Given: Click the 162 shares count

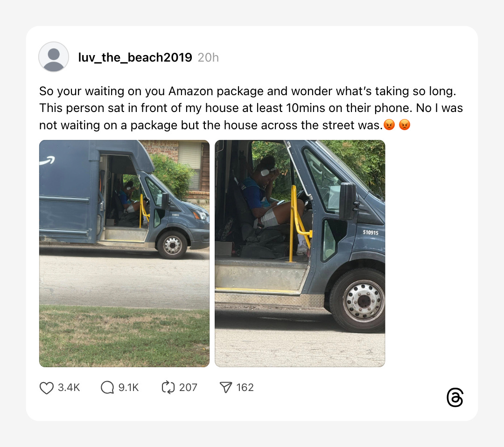Looking at the screenshot, I should (x=245, y=388).
